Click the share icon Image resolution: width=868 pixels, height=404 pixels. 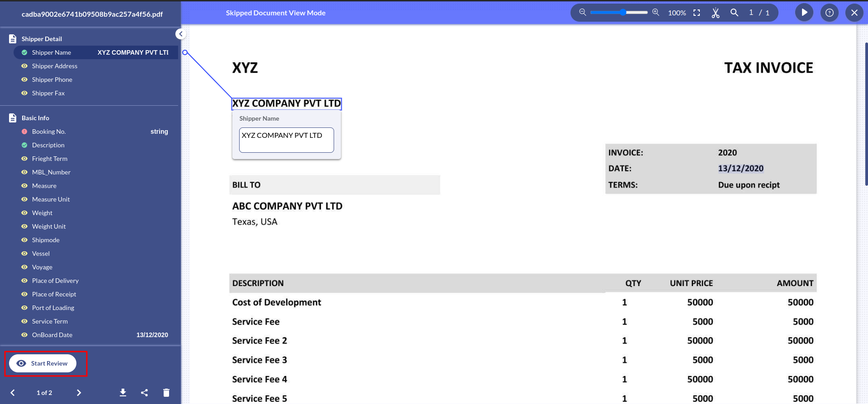coord(144,393)
